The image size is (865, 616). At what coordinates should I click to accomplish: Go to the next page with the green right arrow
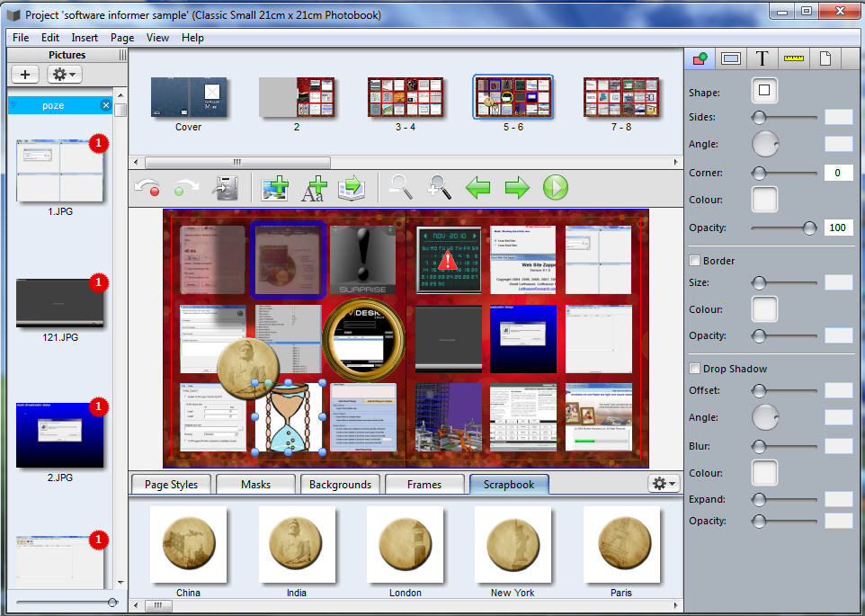pos(517,188)
